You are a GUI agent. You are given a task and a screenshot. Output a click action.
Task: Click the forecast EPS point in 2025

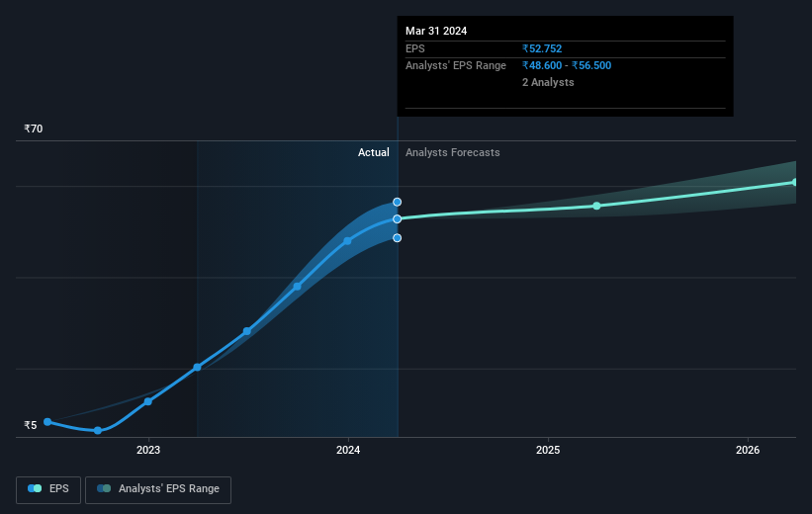[x=596, y=206]
